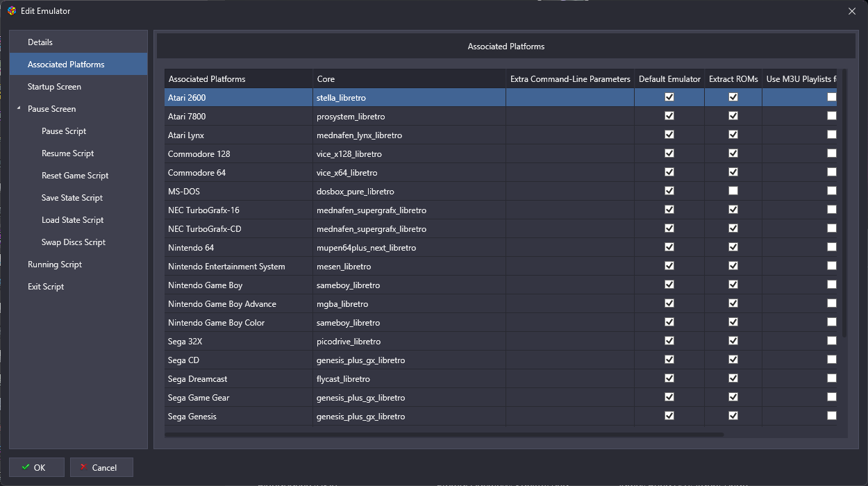This screenshot has height=486, width=868.
Task: Click the horizontal scrollbar of platforms table
Action: point(444,435)
